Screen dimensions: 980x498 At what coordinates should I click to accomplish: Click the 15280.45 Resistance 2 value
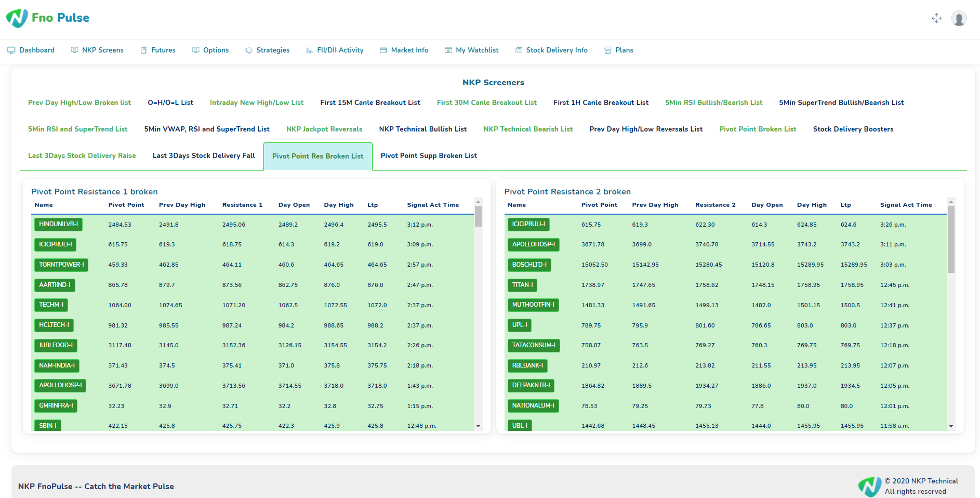pyautogui.click(x=709, y=265)
